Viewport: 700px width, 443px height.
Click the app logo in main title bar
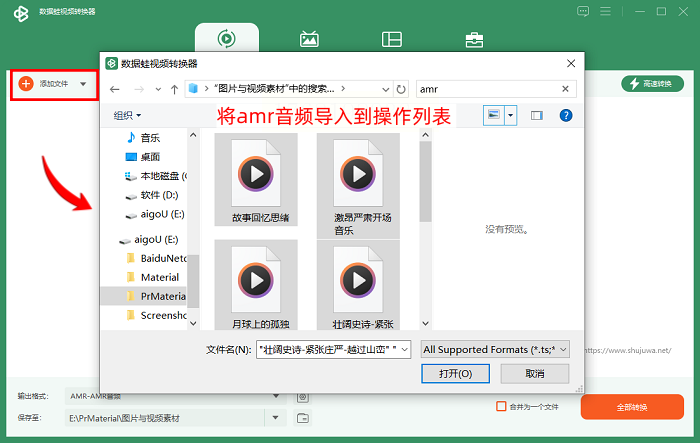click(21, 14)
